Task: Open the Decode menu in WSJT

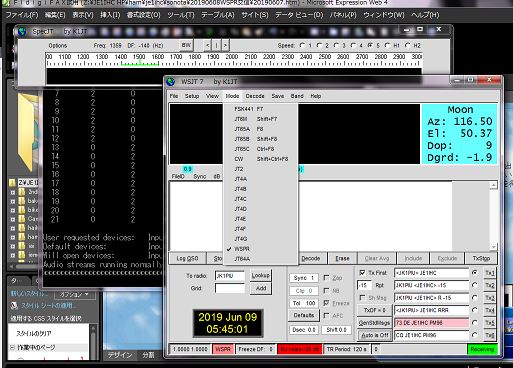Action: [255, 96]
